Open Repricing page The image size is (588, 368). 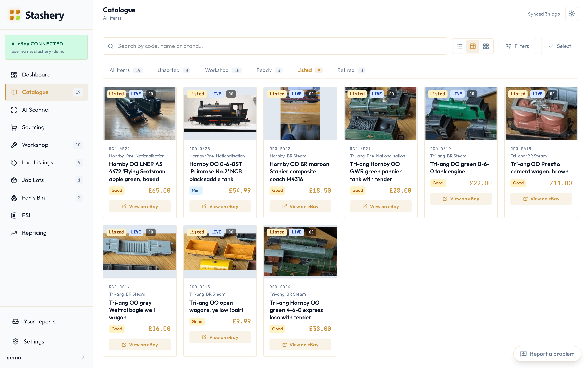coord(46,233)
